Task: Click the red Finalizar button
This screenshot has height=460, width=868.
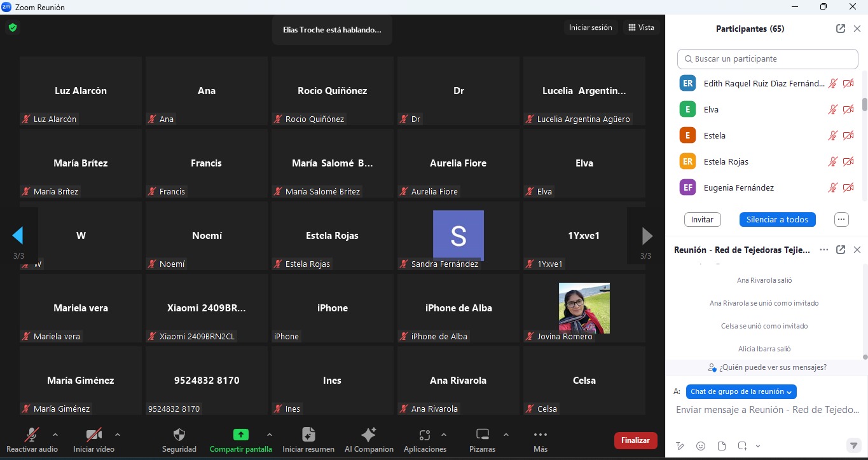Action: coord(635,440)
